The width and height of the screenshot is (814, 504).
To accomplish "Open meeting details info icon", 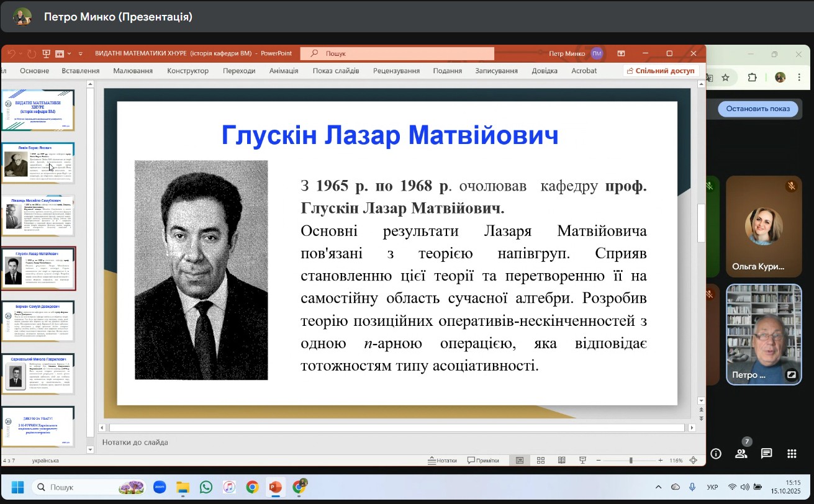I will (x=716, y=454).
